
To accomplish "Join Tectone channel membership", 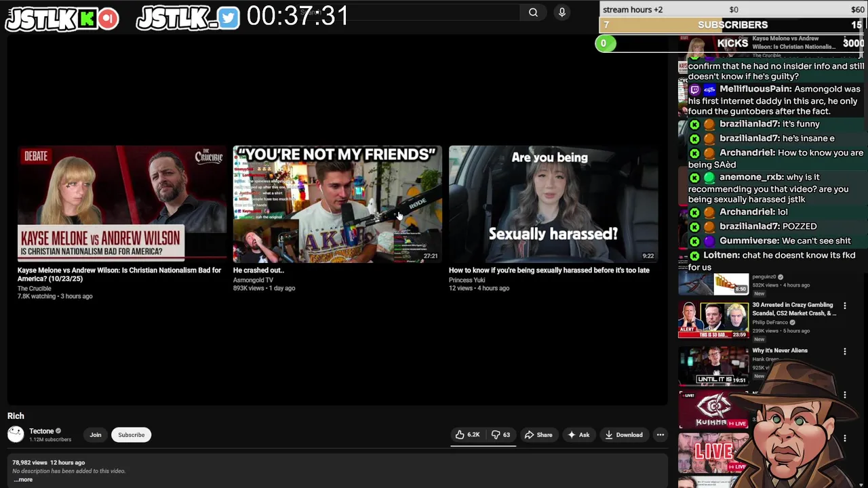I will click(x=96, y=434).
